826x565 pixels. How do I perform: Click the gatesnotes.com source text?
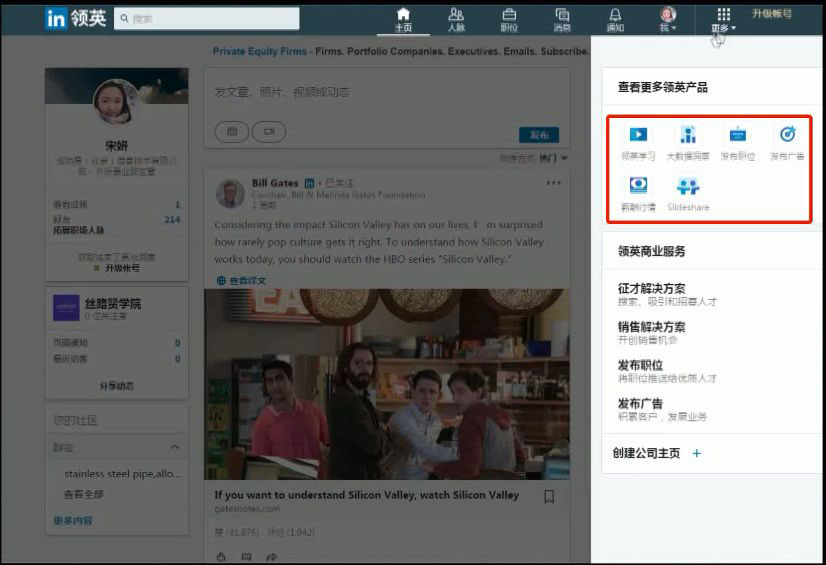click(x=247, y=509)
